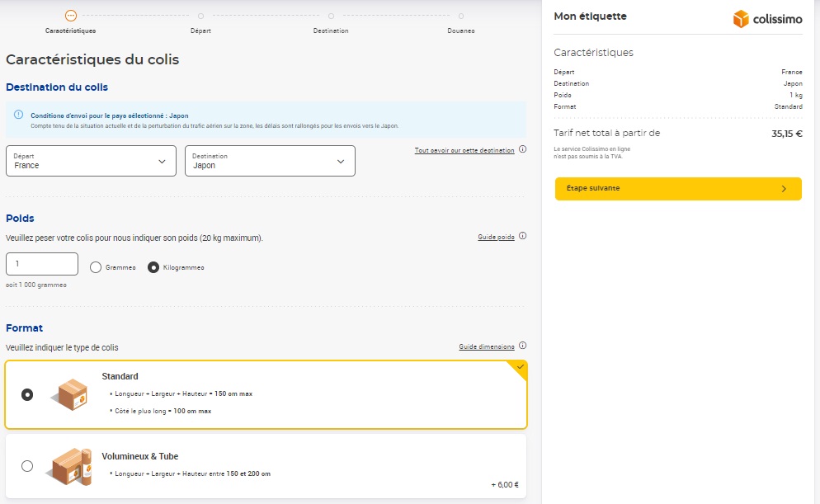Go to the Douanes step
The width and height of the screenshot is (820, 504).
460,24
